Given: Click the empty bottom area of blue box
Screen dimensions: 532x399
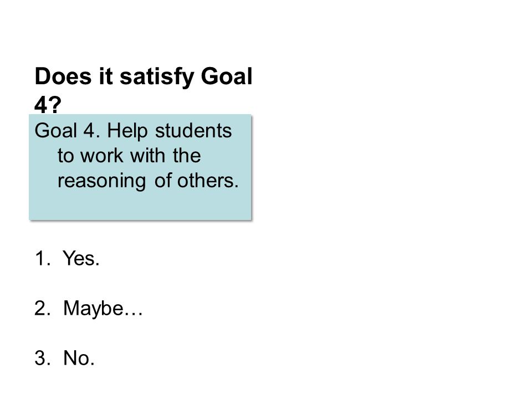Looking at the screenshot, I should click(140, 206).
